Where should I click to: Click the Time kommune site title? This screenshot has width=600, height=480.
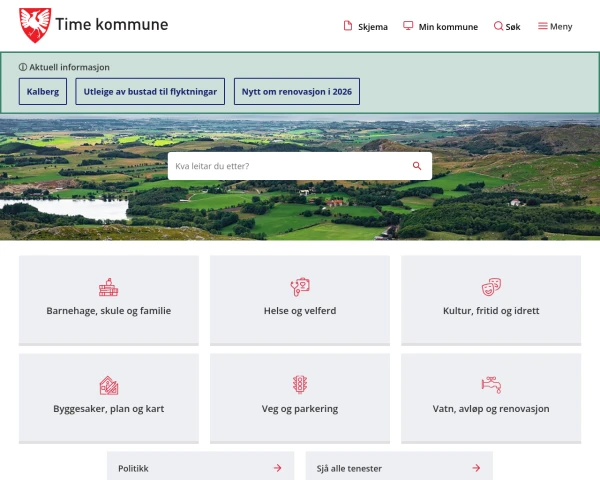coord(112,25)
